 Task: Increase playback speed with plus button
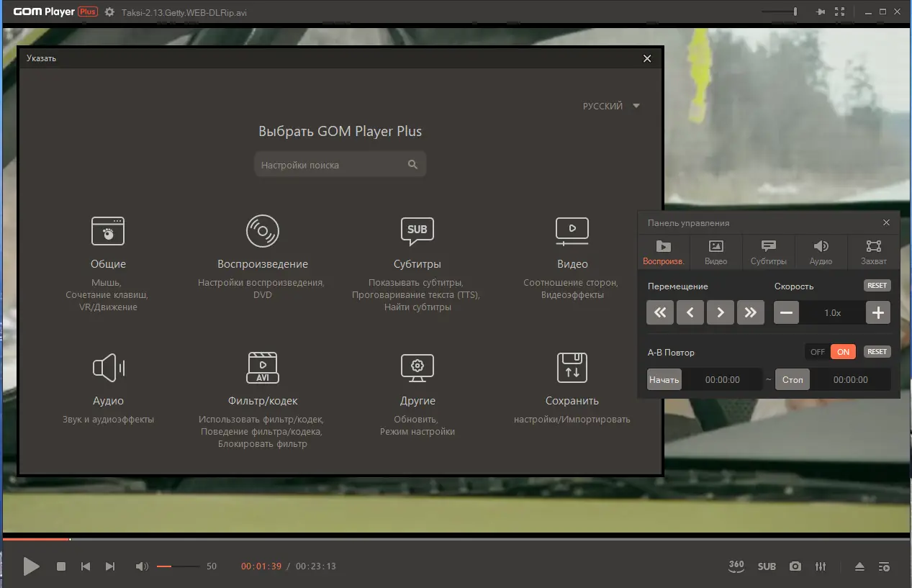878,312
